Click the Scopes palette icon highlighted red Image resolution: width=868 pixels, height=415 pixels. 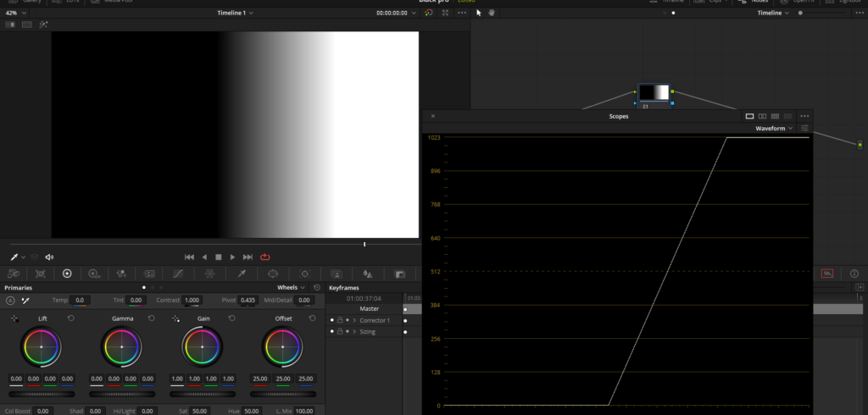coord(827,274)
